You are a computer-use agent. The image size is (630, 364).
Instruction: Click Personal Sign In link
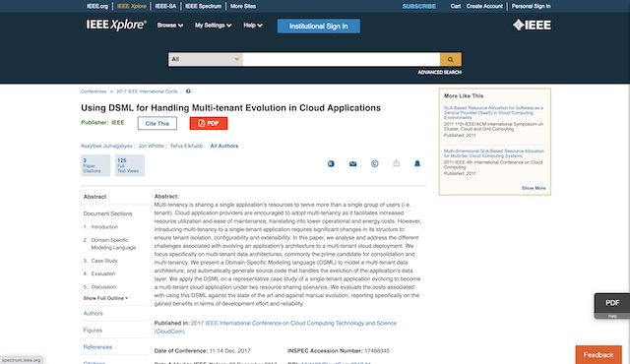click(x=532, y=6)
